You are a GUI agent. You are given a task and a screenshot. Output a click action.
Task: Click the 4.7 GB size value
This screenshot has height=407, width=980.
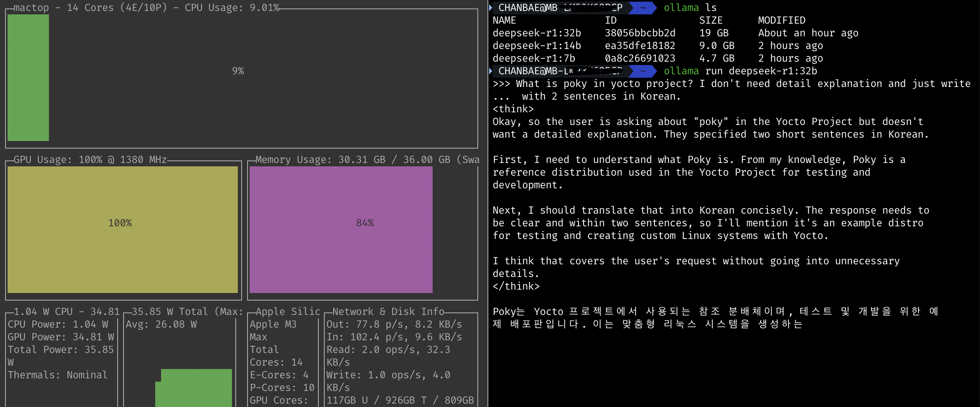click(x=717, y=58)
